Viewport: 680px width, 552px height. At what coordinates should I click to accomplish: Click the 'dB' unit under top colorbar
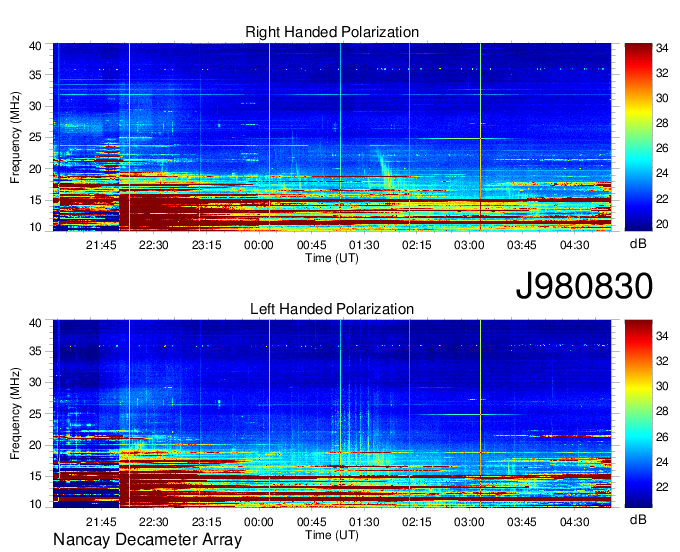tap(638, 244)
